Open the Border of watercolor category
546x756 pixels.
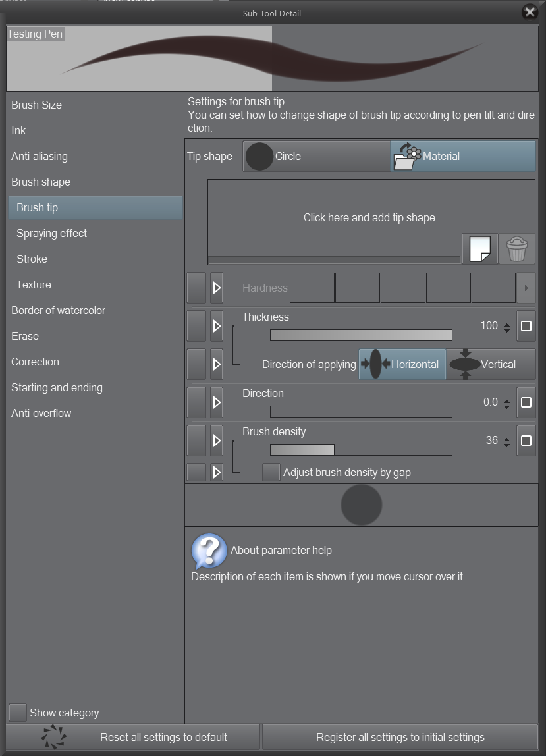click(x=96, y=311)
